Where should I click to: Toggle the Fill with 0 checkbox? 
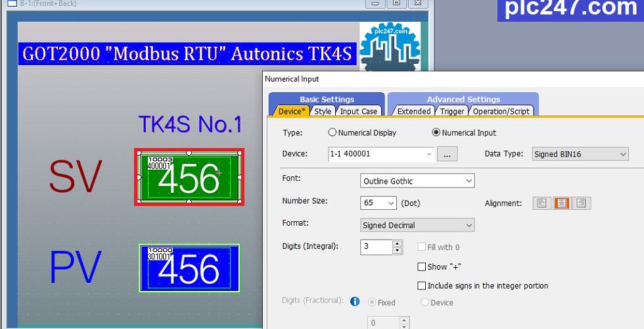421,247
